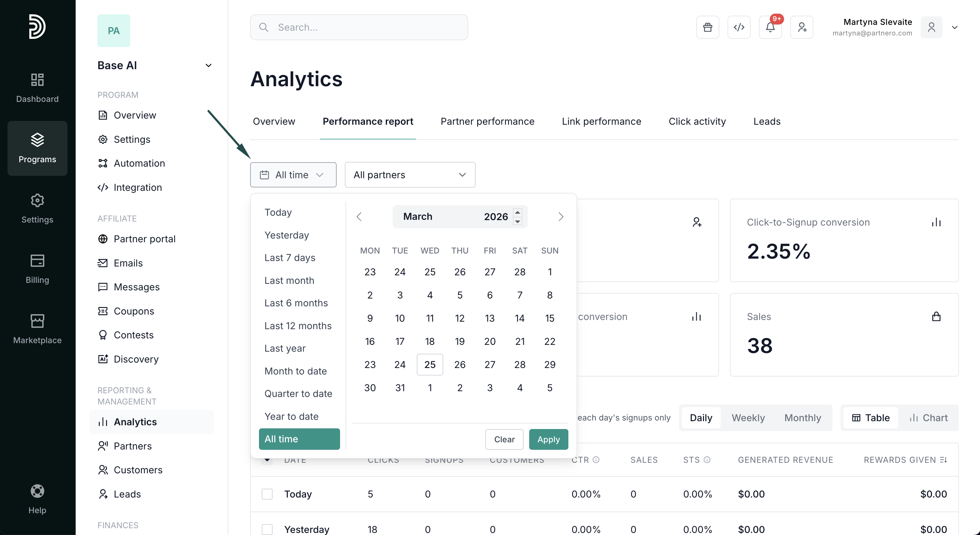Open Billing from the left sidebar
The width and height of the screenshot is (980, 535).
[x=37, y=269]
